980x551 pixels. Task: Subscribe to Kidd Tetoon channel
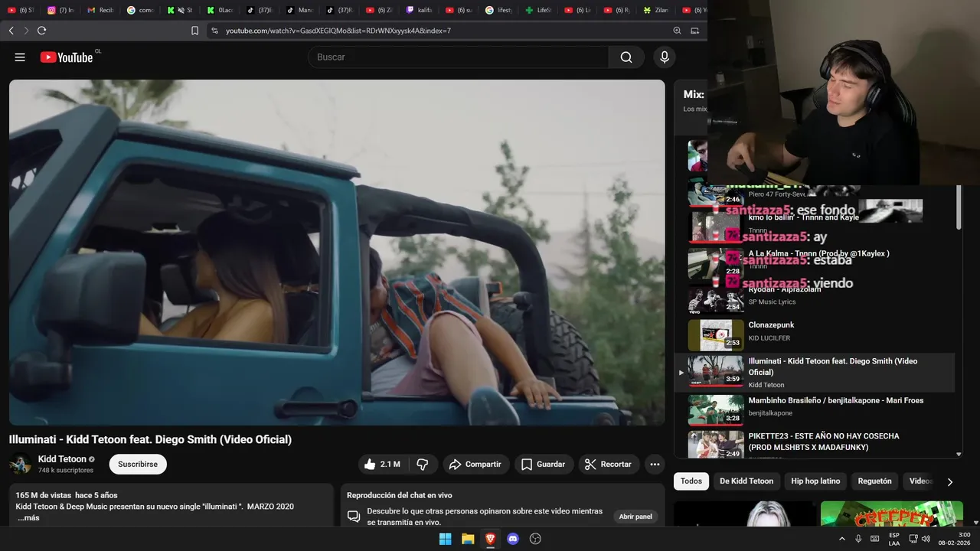[138, 465]
